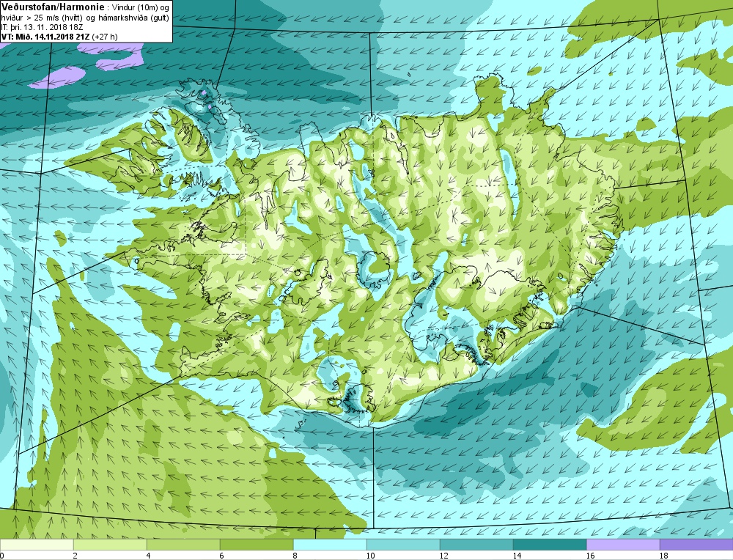Click the legend scale label '8'
This screenshot has width=733, height=560.
point(295,556)
